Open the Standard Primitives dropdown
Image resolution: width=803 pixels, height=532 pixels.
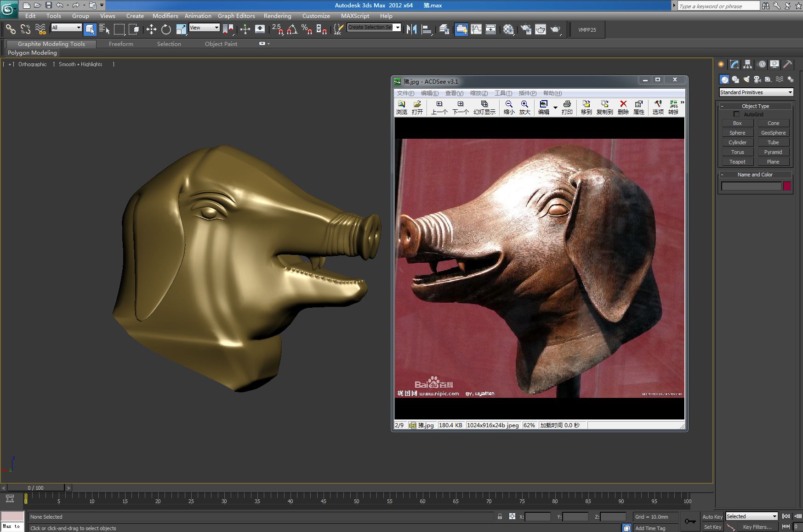756,92
